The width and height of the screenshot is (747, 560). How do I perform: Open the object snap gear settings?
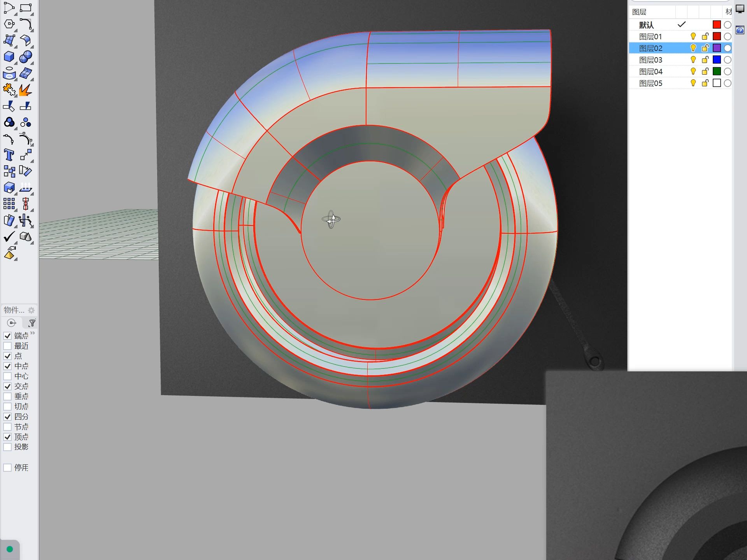tap(32, 310)
